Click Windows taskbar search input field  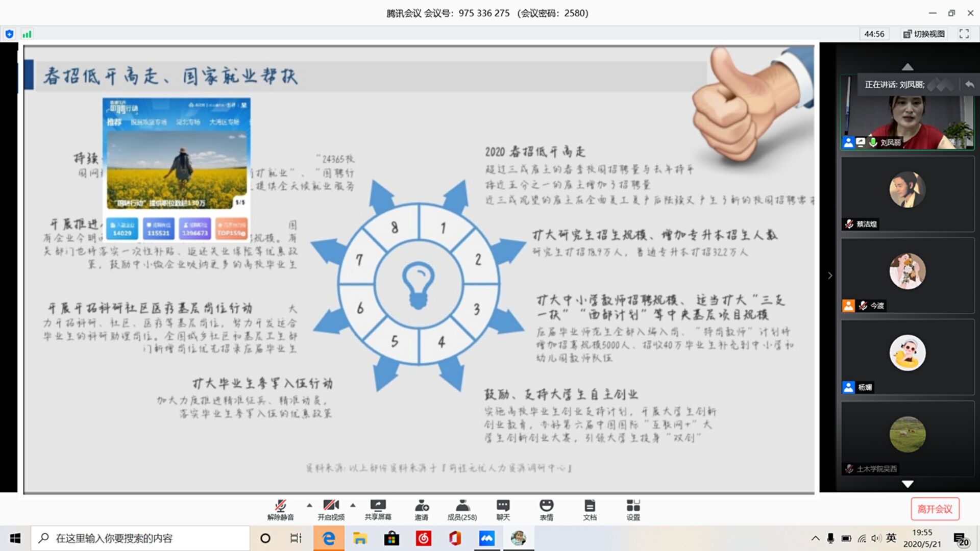(x=140, y=538)
